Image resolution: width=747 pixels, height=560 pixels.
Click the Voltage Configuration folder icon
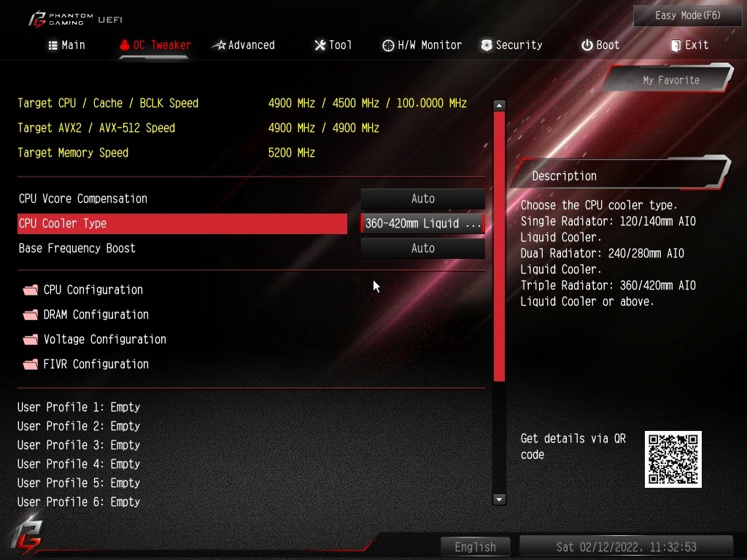tap(31, 340)
